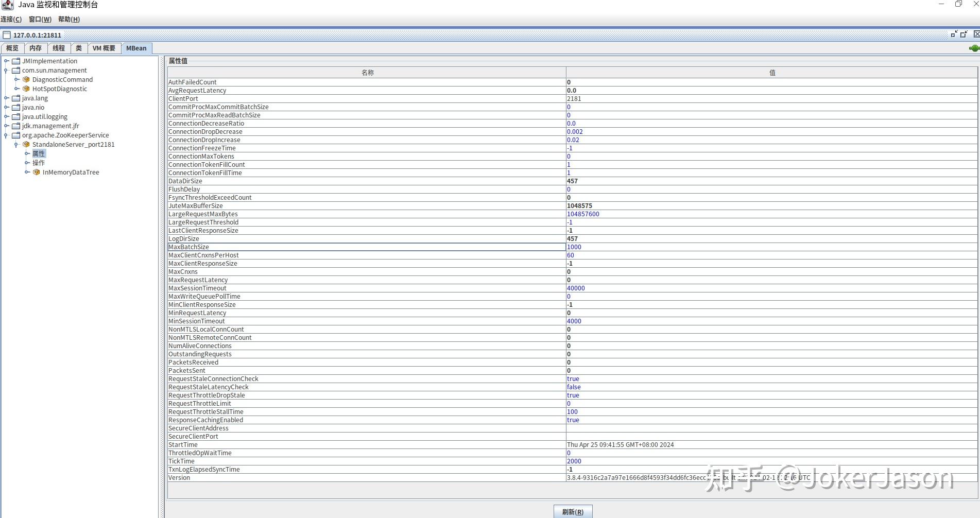Click the Version attribute name cell
This screenshot has width=980, height=518.
pos(367,477)
